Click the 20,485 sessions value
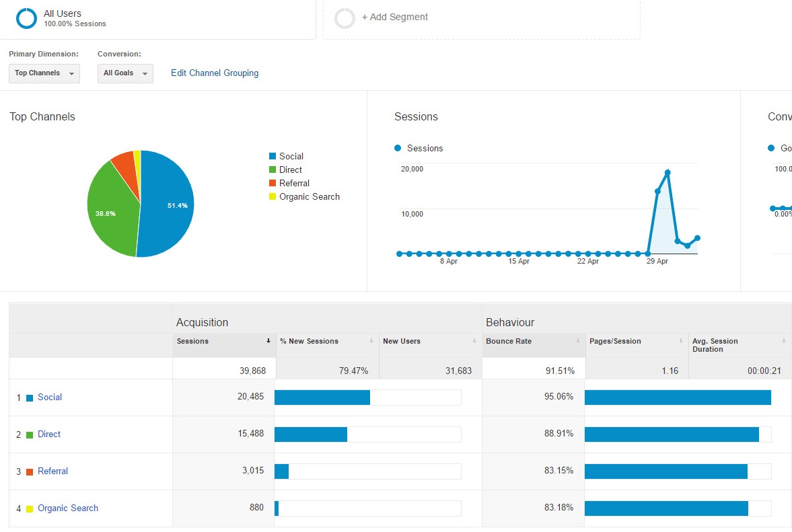Screen dimensions: 792x532 tap(250, 397)
